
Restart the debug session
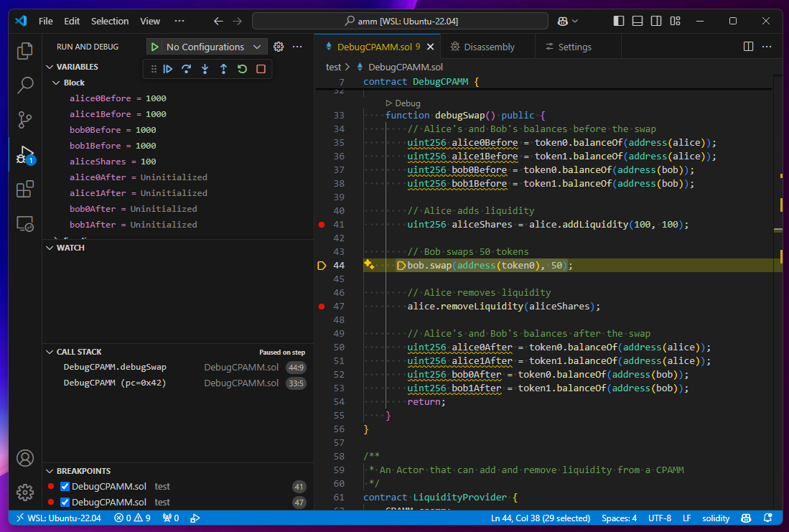(242, 69)
